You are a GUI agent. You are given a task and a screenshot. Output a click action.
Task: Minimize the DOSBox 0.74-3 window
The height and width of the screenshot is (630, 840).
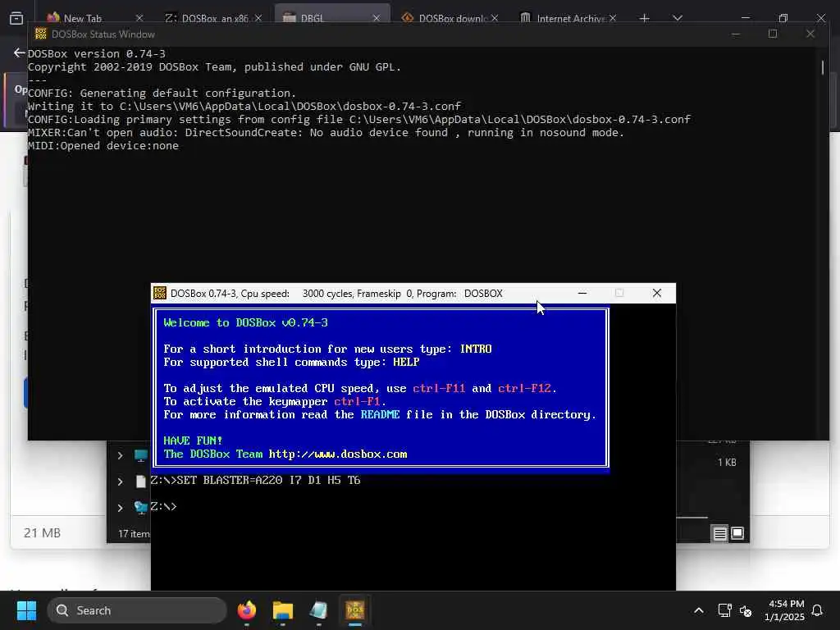pyautogui.click(x=582, y=293)
